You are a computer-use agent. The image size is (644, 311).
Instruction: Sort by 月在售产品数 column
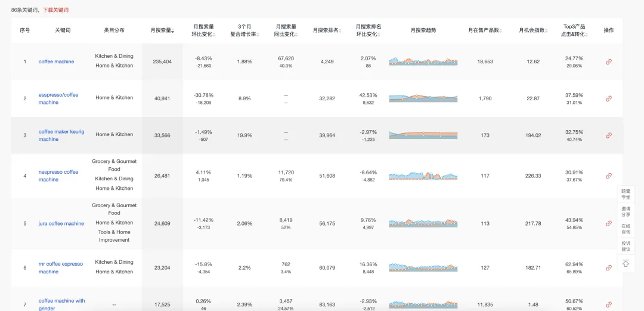tap(485, 30)
